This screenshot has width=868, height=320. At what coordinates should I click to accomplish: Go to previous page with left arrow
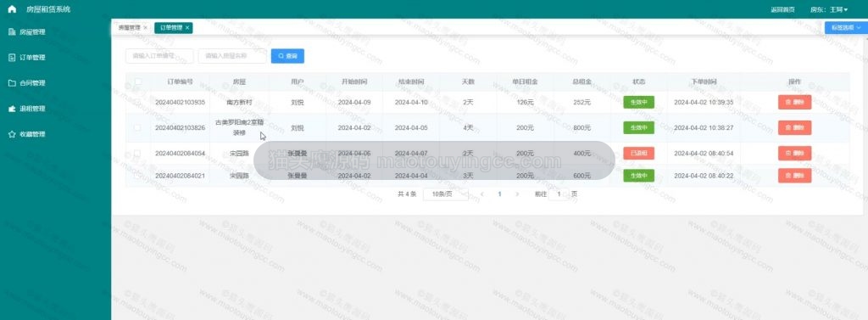[x=481, y=194]
